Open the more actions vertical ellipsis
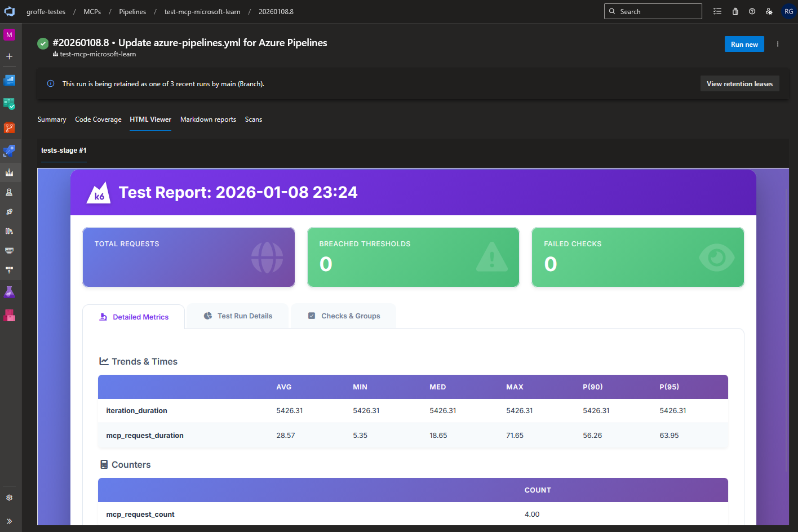Image resolution: width=798 pixels, height=532 pixels. pyautogui.click(x=778, y=44)
